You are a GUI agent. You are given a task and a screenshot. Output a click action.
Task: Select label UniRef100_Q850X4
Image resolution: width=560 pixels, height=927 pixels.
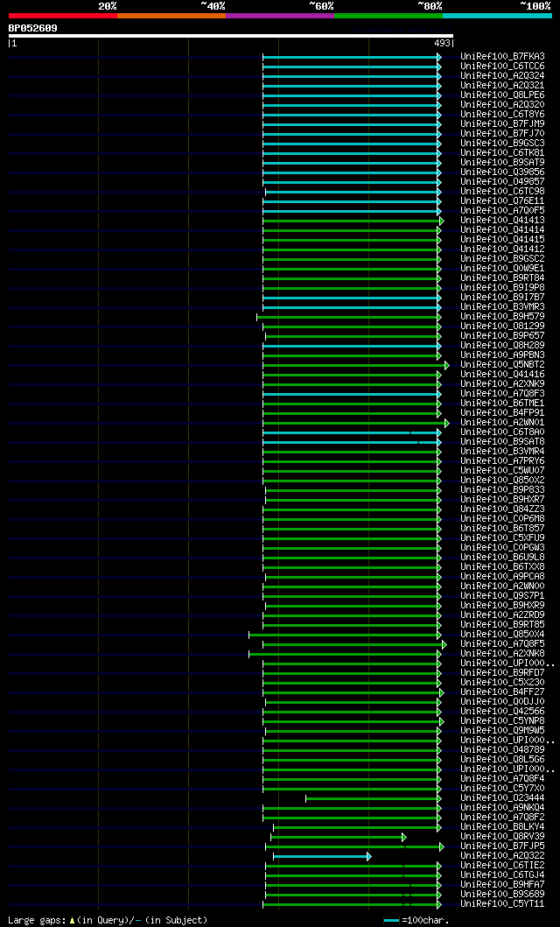503,635
